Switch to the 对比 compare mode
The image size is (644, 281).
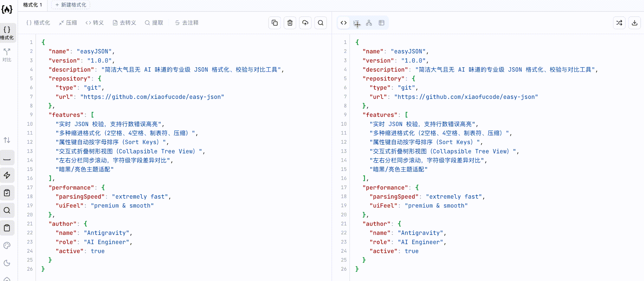pyautogui.click(x=7, y=55)
